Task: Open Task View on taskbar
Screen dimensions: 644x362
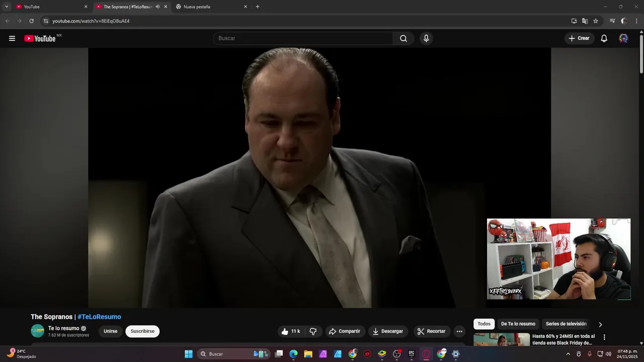Action: (279, 354)
